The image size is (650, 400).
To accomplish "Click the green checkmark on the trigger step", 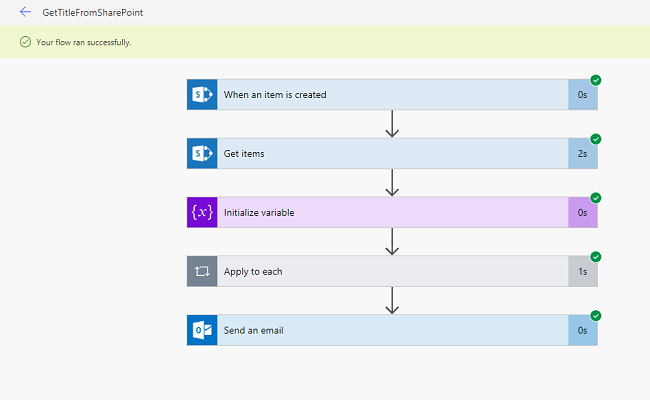I will (596, 80).
